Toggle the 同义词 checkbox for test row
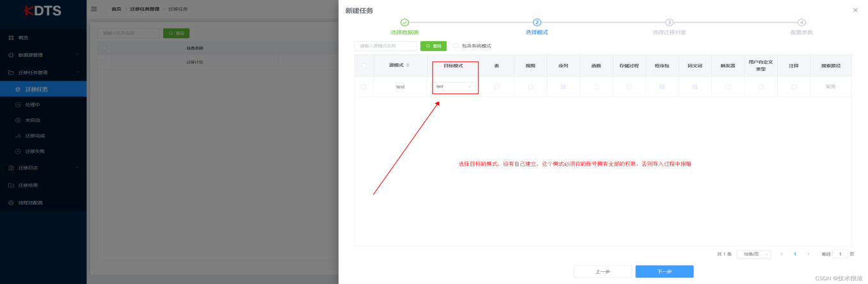The height and width of the screenshot is (284, 868). coord(695,86)
